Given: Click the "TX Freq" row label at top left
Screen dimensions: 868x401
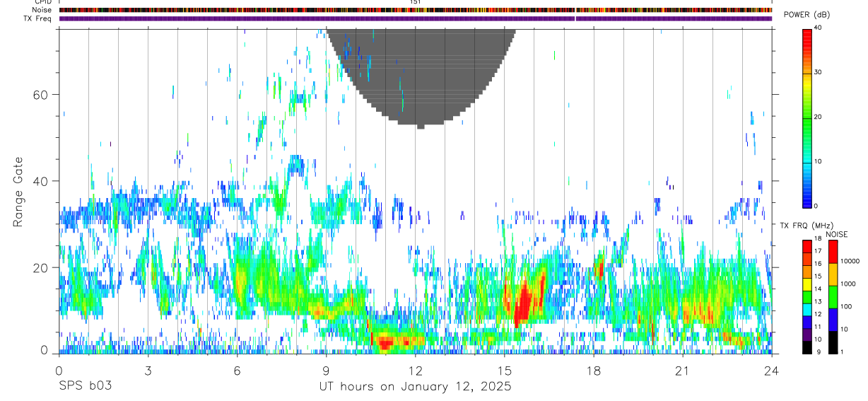Looking at the screenshot, I should pyautogui.click(x=38, y=18).
